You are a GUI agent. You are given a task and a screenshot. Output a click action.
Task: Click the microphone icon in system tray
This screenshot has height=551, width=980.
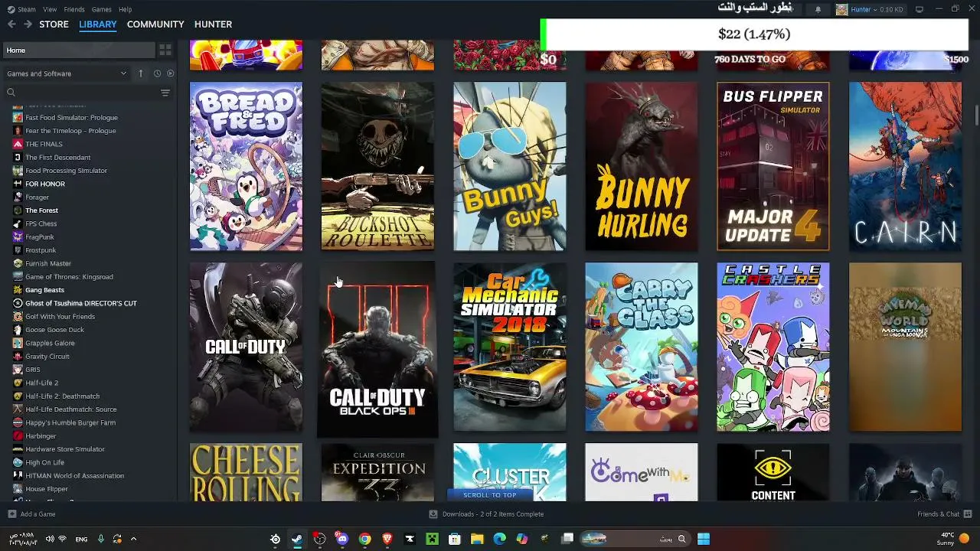pos(100,539)
